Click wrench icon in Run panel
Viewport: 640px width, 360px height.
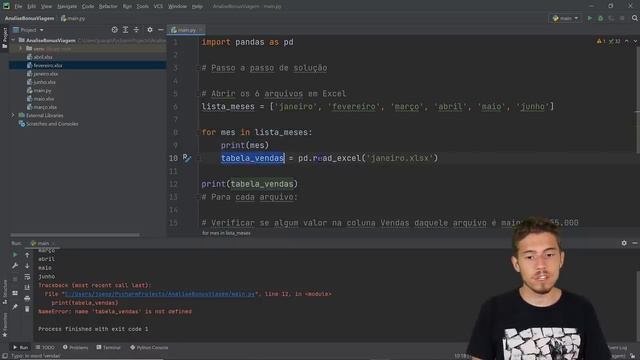pos(15,266)
